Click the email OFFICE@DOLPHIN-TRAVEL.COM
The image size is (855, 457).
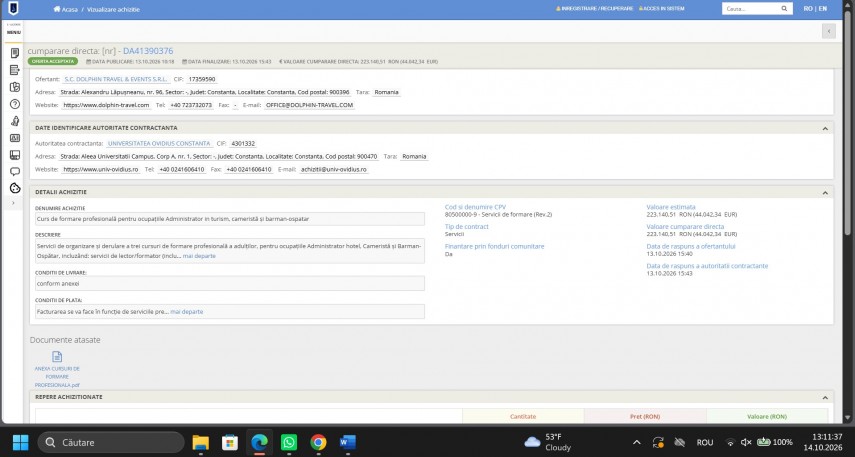click(310, 105)
